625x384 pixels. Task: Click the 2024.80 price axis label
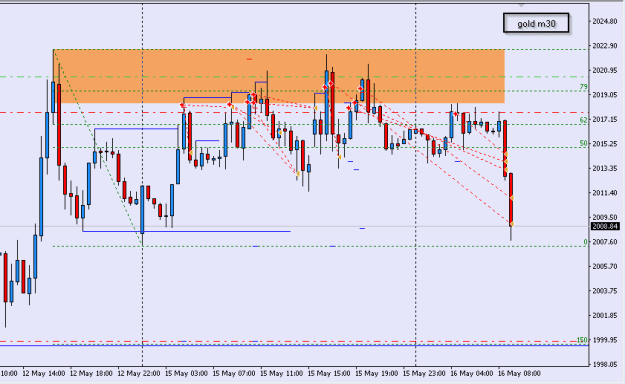pos(605,21)
